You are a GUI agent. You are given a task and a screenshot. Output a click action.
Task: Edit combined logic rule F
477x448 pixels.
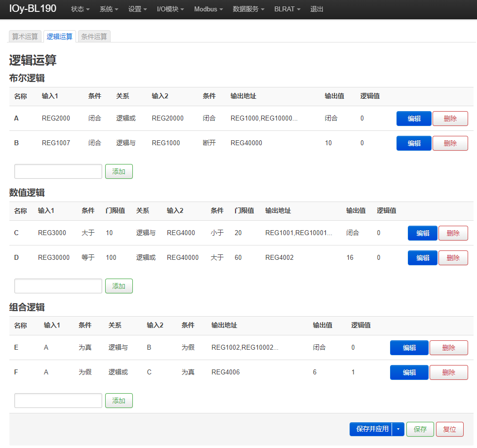(x=409, y=372)
